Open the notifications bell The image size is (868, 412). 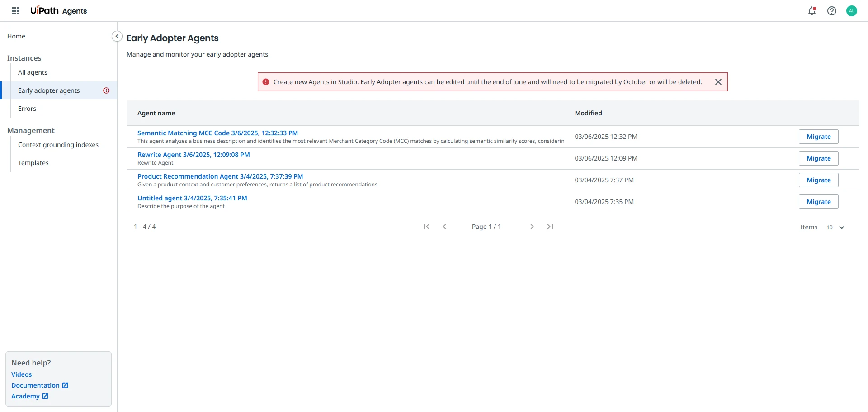[812, 11]
